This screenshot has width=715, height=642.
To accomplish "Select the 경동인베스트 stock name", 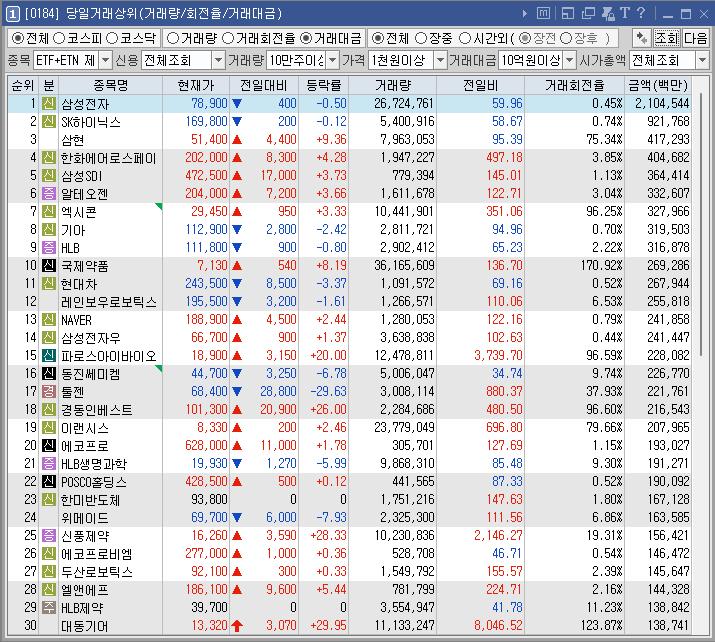I will click(x=97, y=410).
